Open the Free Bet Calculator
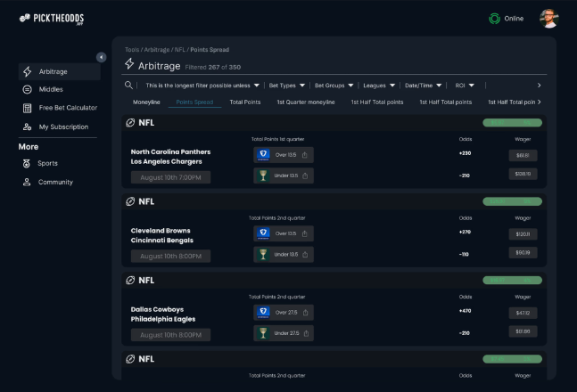The image size is (577, 392). [68, 108]
